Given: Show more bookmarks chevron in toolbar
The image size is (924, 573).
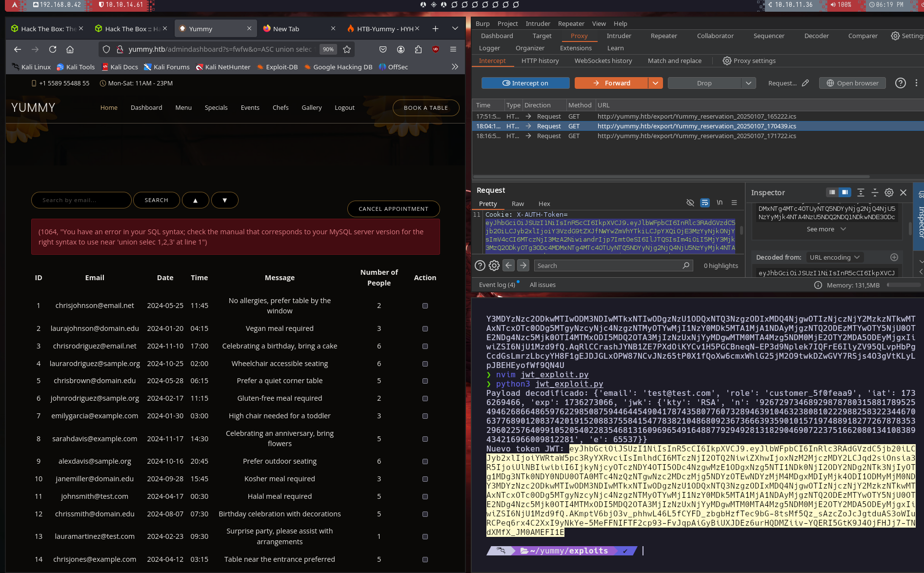Looking at the screenshot, I should pyautogui.click(x=455, y=67).
